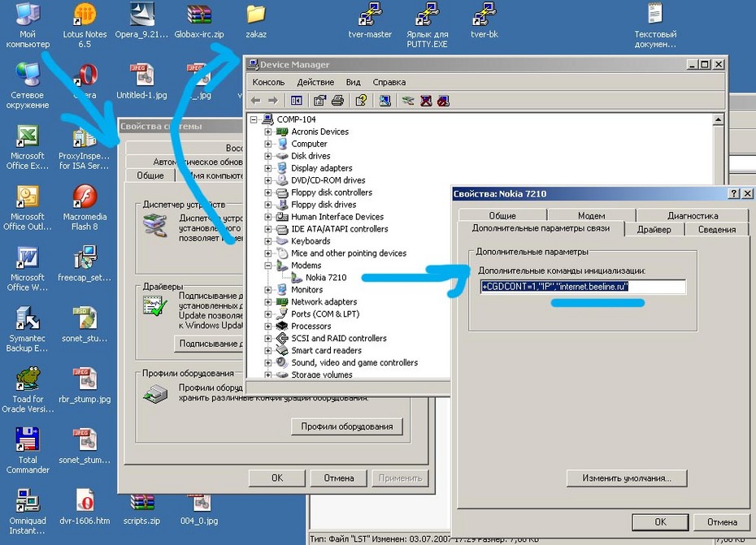
Task: Select the tver-bk desktop shortcut
Action: [x=484, y=21]
